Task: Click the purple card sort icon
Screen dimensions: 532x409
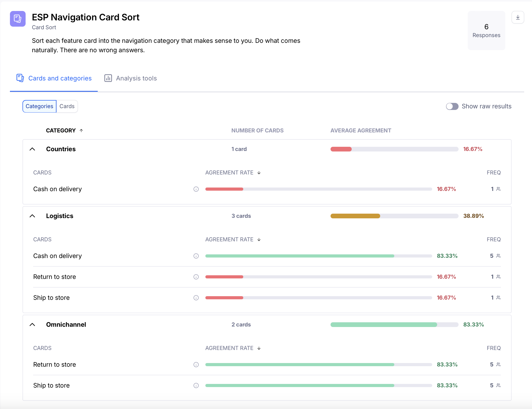Action: pos(18,19)
